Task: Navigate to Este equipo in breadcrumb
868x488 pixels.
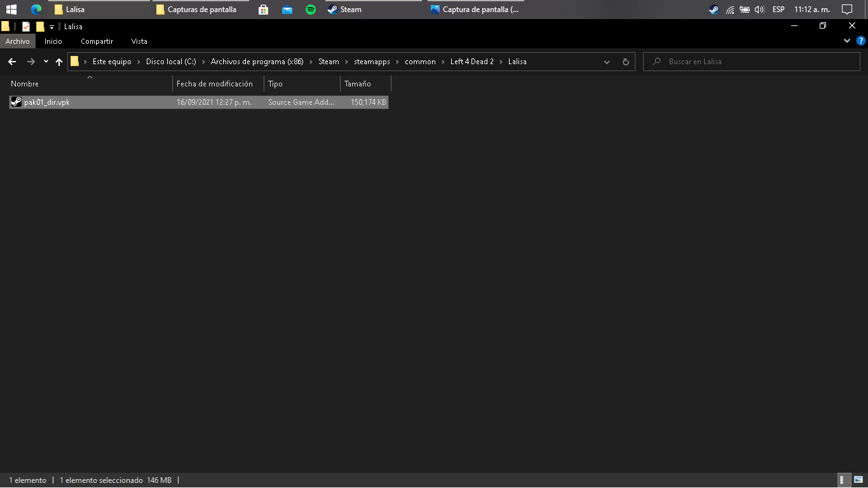Action: [112, 62]
